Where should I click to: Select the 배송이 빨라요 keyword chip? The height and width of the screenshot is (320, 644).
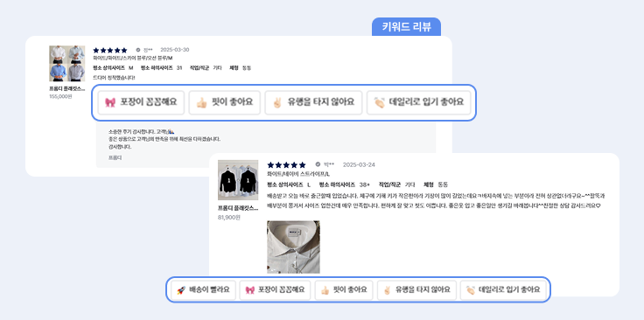[203, 290]
